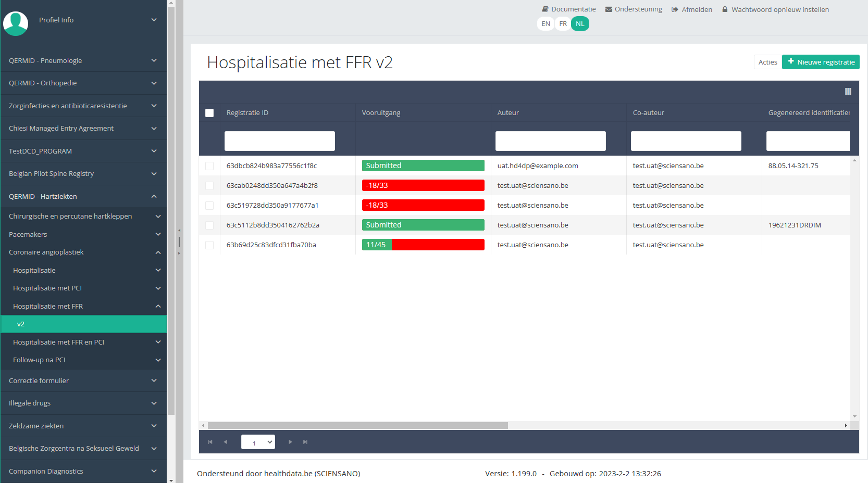Click the 11/45 progress bar

(x=423, y=245)
